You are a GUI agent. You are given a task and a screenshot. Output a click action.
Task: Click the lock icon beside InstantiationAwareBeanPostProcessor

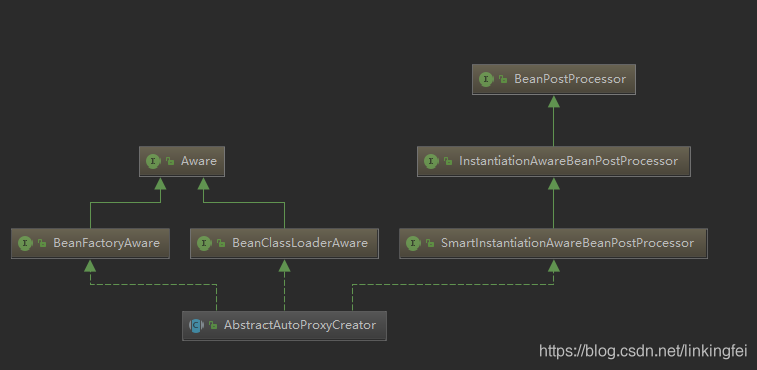(x=448, y=162)
